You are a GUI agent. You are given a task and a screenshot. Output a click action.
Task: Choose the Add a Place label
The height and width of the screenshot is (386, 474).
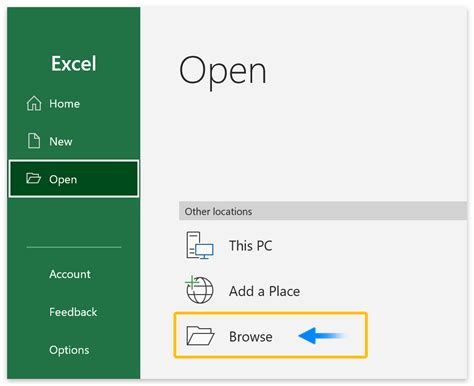pyautogui.click(x=264, y=291)
